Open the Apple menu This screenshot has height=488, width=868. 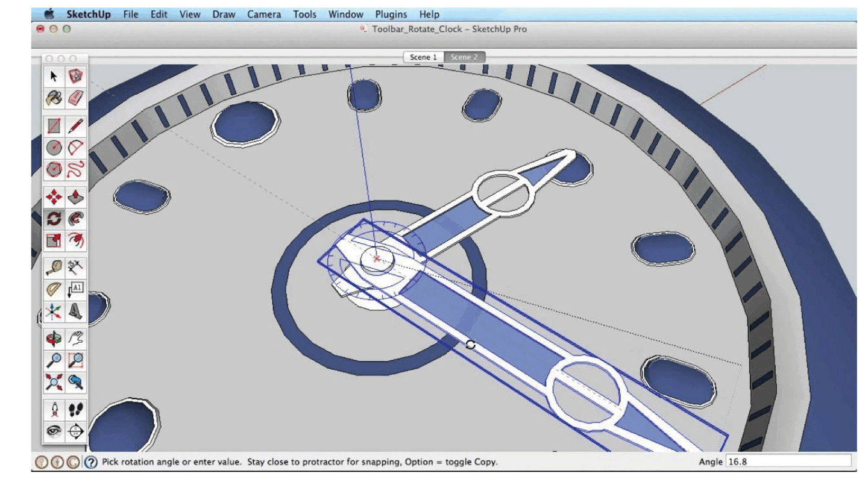click(49, 14)
